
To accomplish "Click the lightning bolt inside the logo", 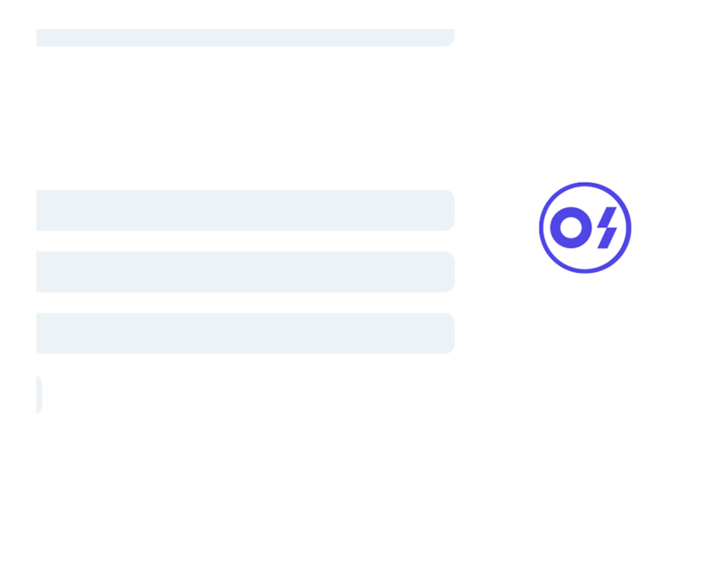I will coord(607,227).
